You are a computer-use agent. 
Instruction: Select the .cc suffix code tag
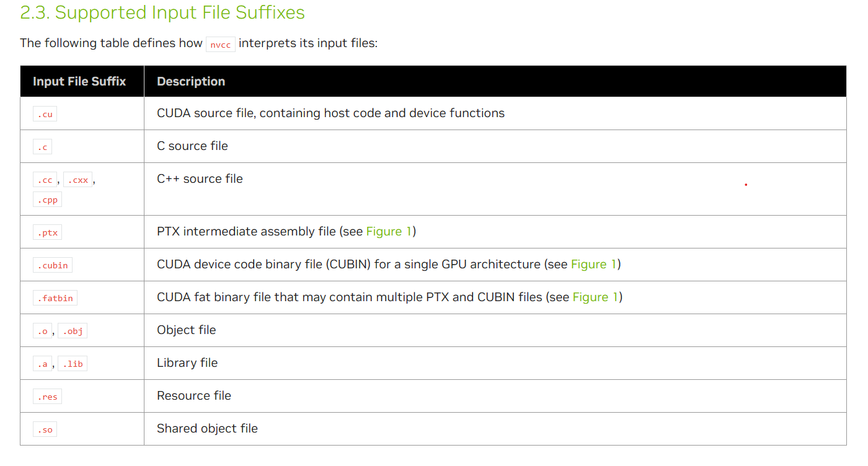pyautogui.click(x=45, y=180)
